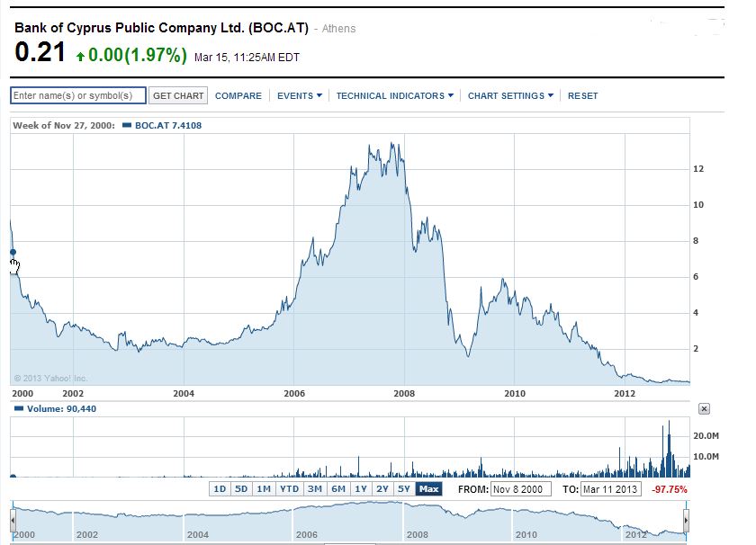Viewport: 756px width, 545px height.
Task: Click the BOC.AT series legend color marker
Action: (127, 125)
